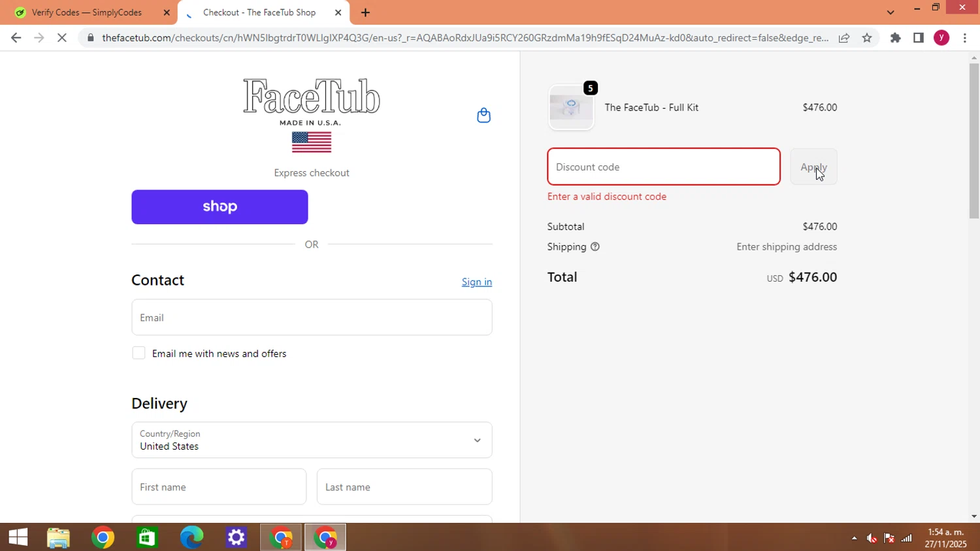Viewport: 980px width, 551px height.
Task: Show hidden system tray icons
Action: click(x=854, y=538)
